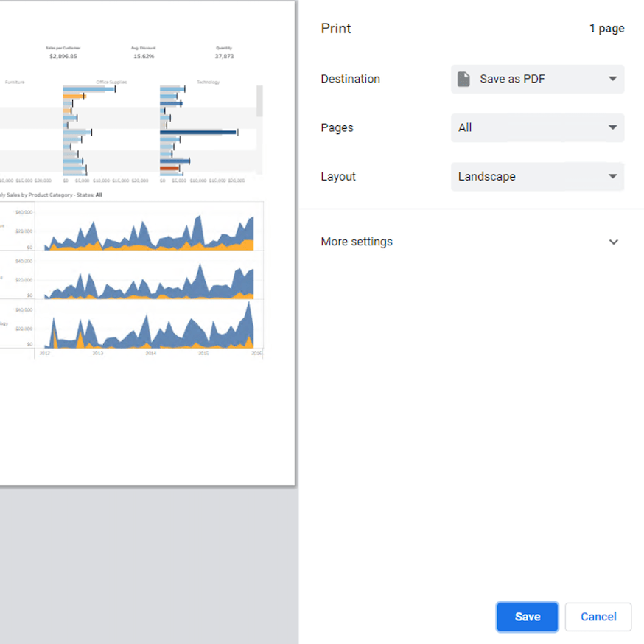Open the Destination dropdown arrow
644x644 pixels.
(612, 79)
